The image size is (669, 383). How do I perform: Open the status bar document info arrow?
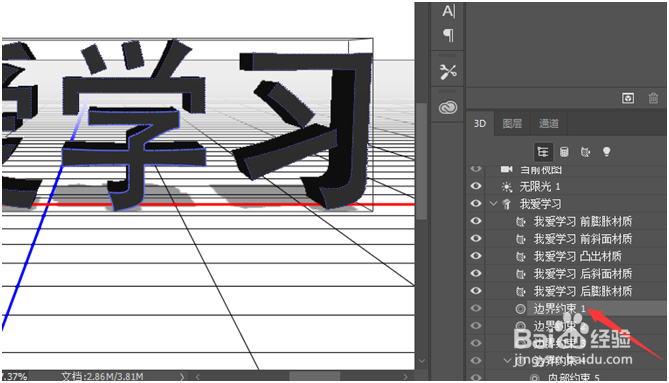pyautogui.click(x=182, y=377)
